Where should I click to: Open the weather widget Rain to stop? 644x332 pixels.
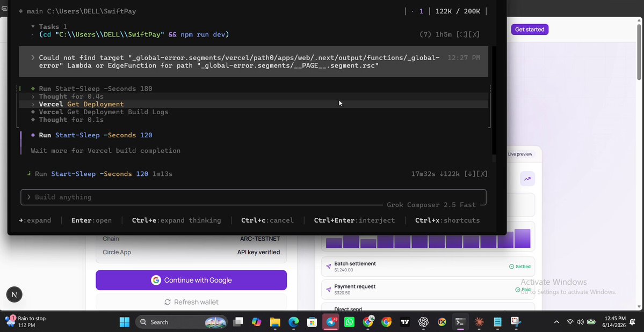coord(25,322)
